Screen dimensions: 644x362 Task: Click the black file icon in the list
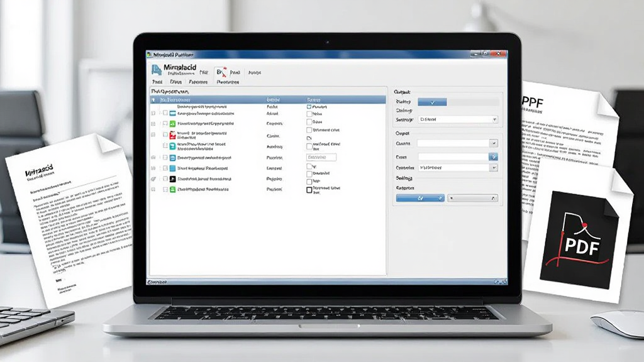pos(173,179)
